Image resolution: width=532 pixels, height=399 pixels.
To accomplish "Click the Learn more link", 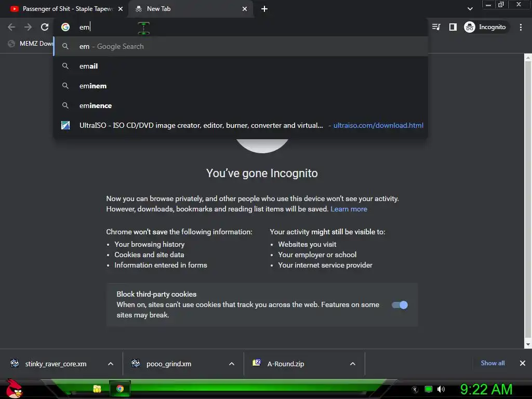I will (x=349, y=209).
